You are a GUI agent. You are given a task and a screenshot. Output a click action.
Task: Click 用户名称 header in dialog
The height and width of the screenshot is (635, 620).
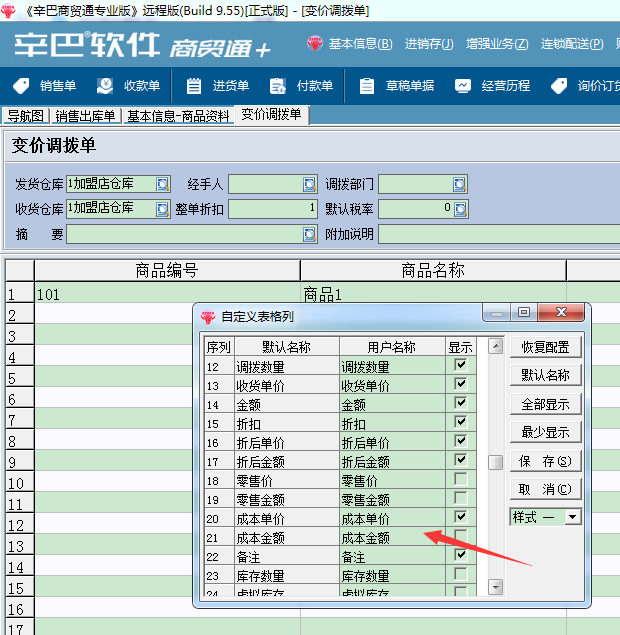coord(392,347)
